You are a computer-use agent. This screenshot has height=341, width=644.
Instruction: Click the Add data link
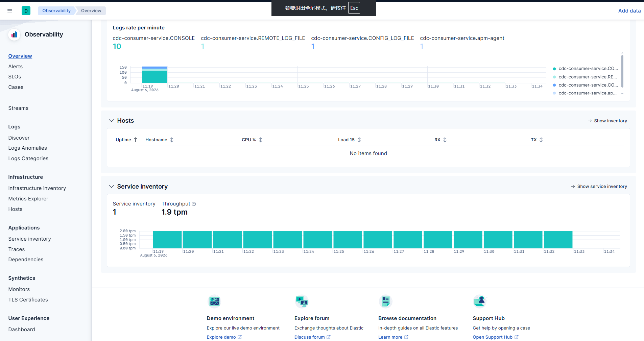629,11
